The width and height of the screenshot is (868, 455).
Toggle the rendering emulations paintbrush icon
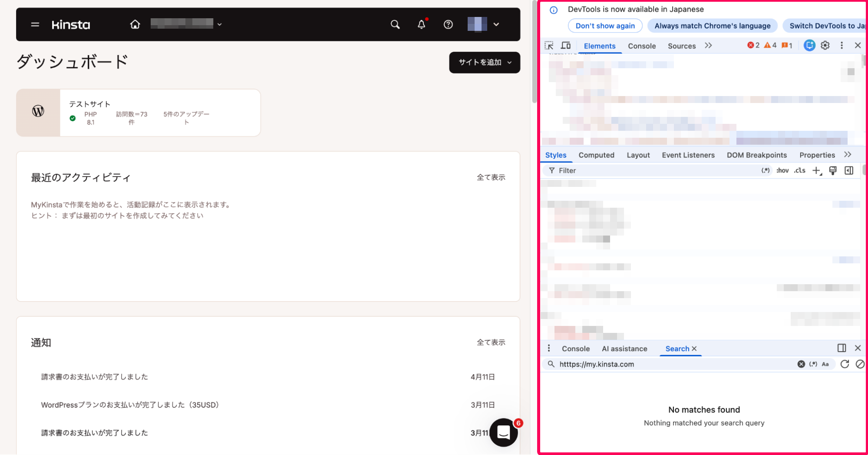833,171
